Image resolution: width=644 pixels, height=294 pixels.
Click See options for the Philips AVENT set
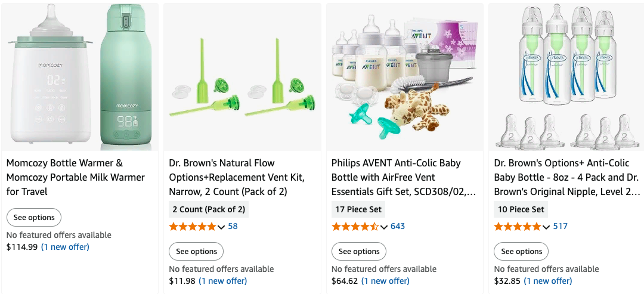[x=359, y=252]
